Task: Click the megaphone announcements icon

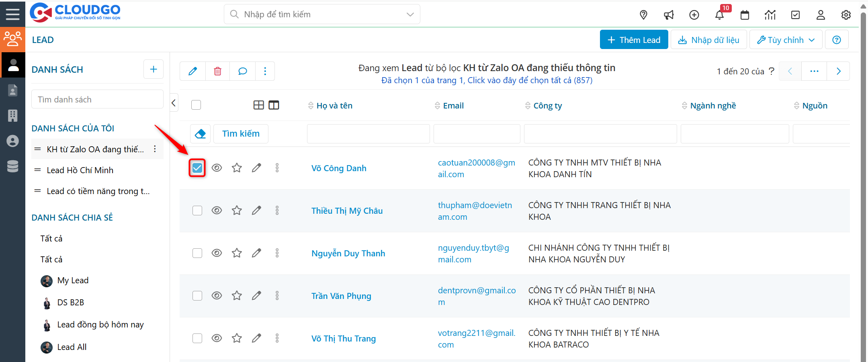Action: pos(669,15)
